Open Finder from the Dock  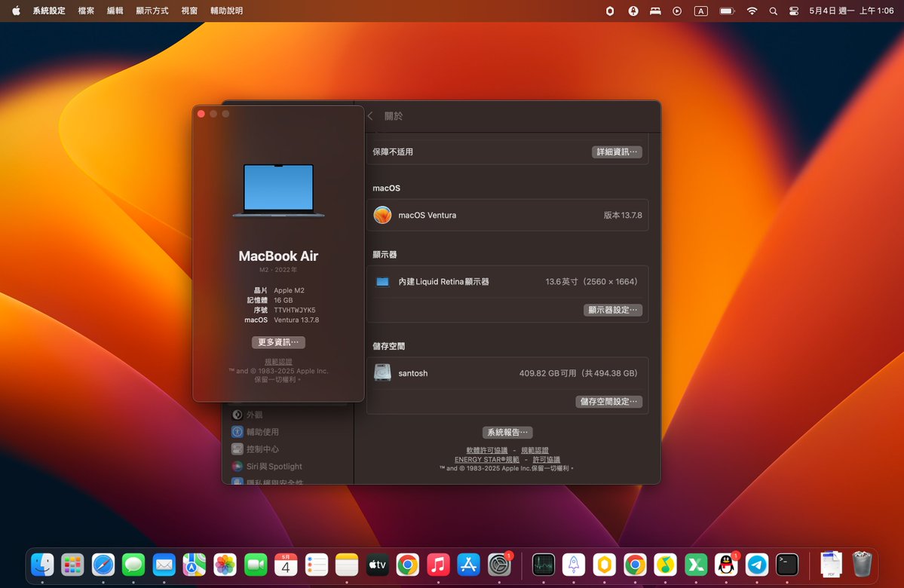(x=43, y=565)
